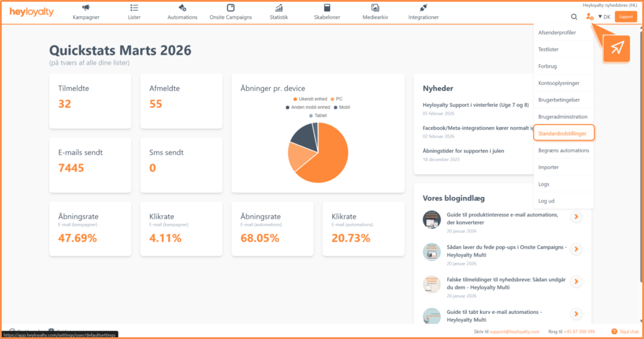Select Standardindstillinger from the menu
Viewport: 644px width, 339px height.
(x=562, y=133)
